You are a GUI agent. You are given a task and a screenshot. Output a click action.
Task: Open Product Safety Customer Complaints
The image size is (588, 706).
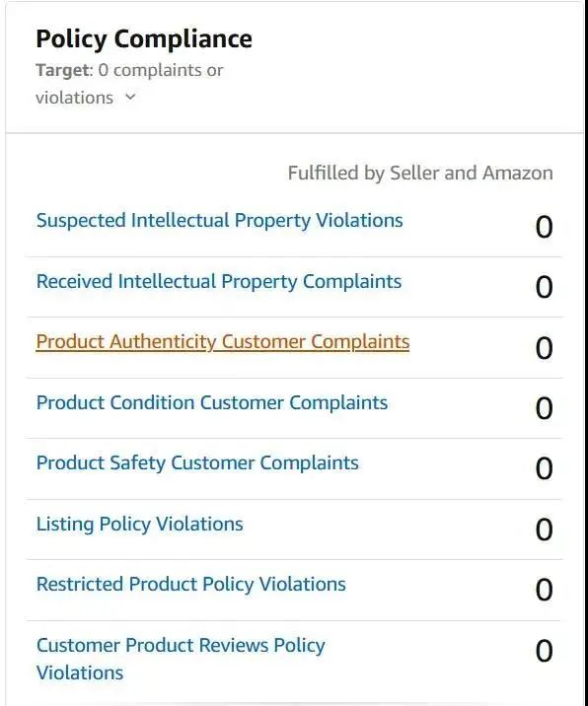197,463
